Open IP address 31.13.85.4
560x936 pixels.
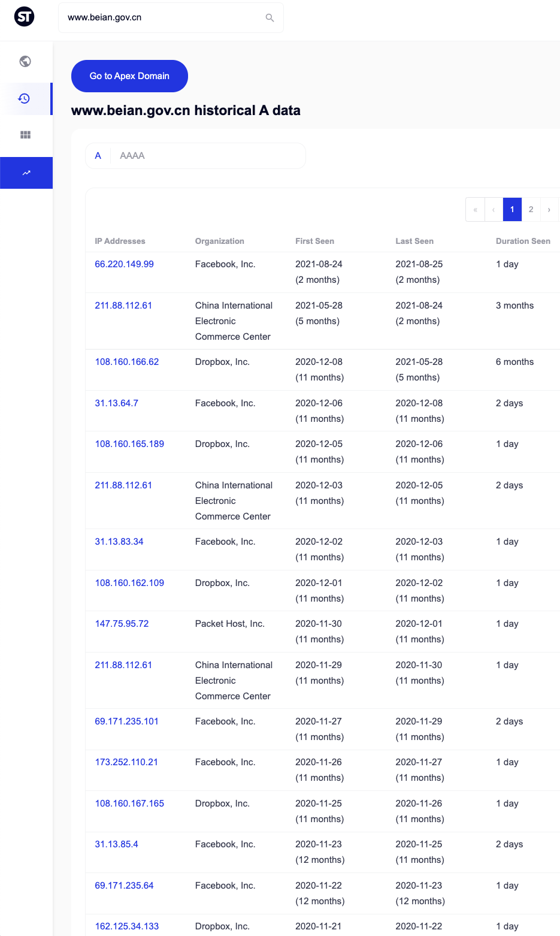pos(116,844)
